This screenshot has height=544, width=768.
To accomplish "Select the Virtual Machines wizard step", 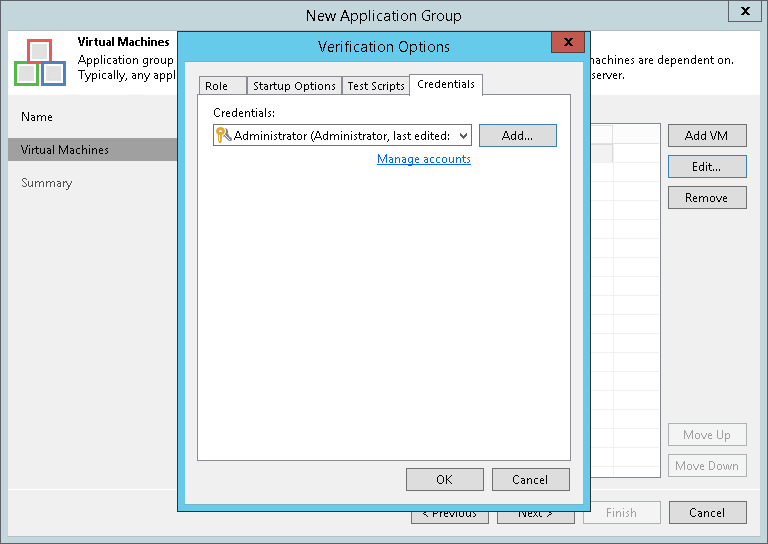I will (x=93, y=150).
